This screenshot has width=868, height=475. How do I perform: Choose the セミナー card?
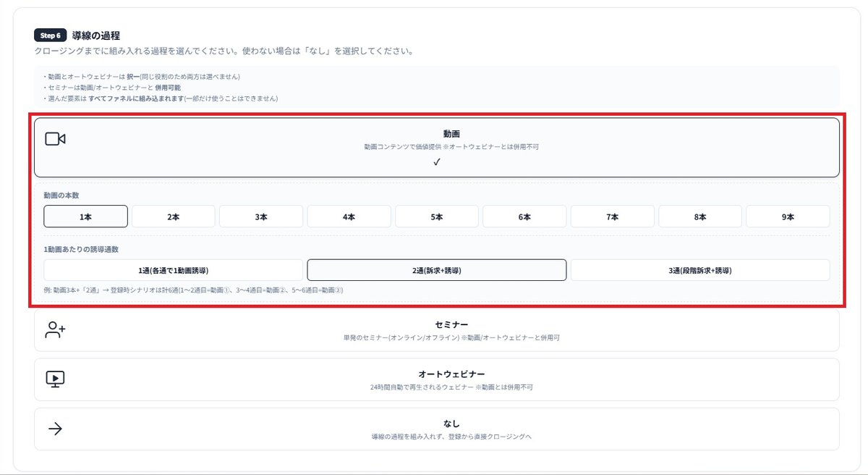(x=437, y=330)
